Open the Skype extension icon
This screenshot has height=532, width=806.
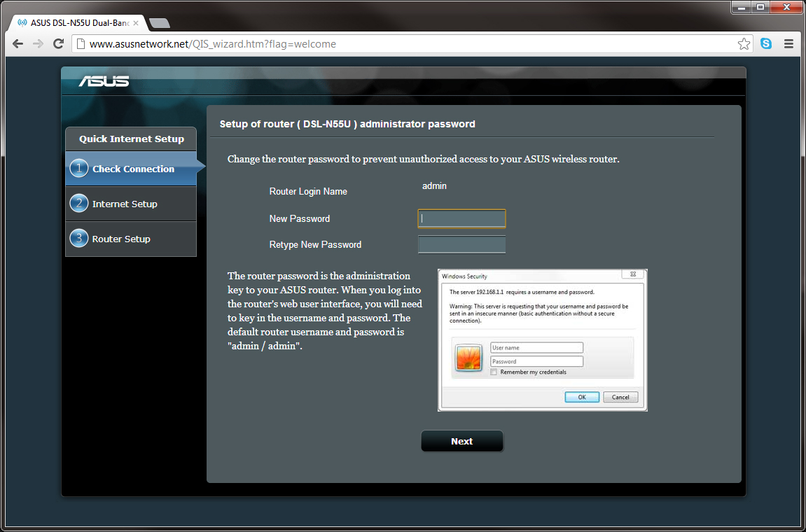point(766,43)
